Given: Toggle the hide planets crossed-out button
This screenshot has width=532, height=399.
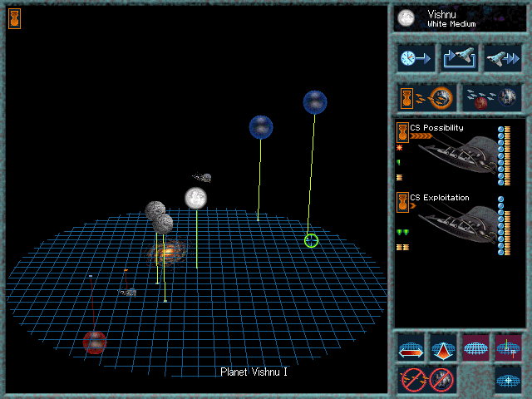Looking at the screenshot, I should click(x=441, y=380).
